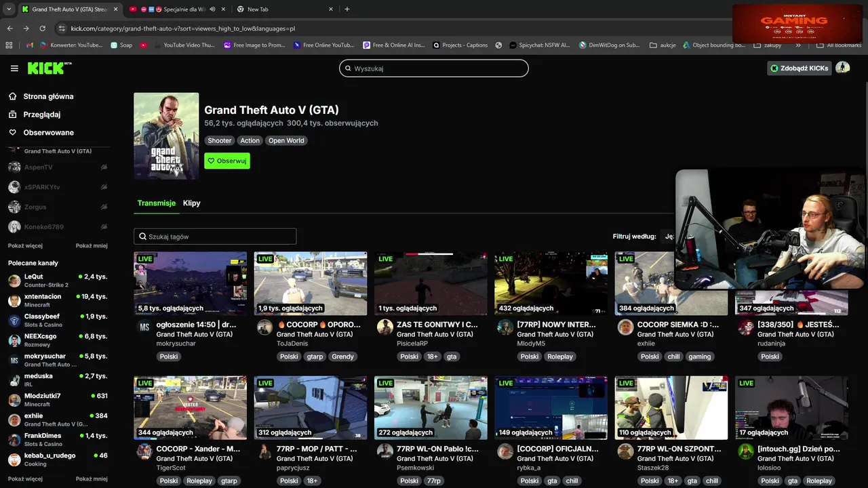Open Chrome tab search dropdown
The image size is (868, 488).
pos(9,9)
